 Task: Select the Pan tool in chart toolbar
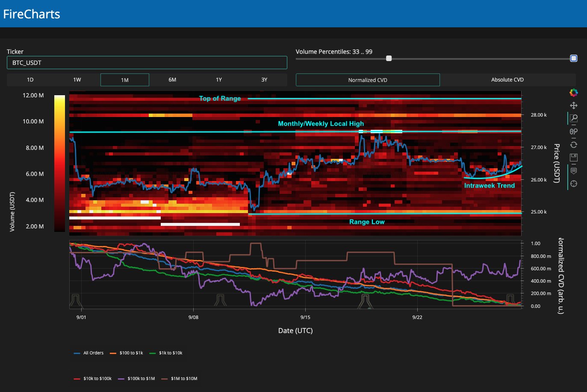tap(574, 105)
